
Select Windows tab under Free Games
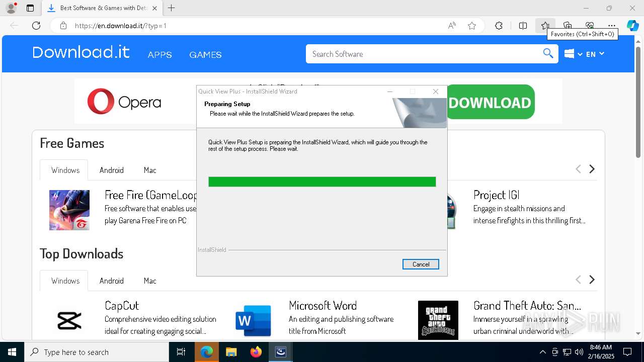click(65, 170)
